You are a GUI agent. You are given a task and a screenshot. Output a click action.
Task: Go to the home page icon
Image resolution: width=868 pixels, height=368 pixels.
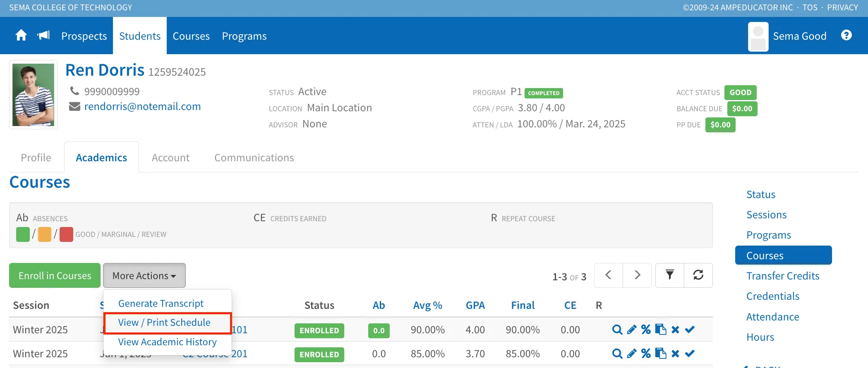point(21,36)
